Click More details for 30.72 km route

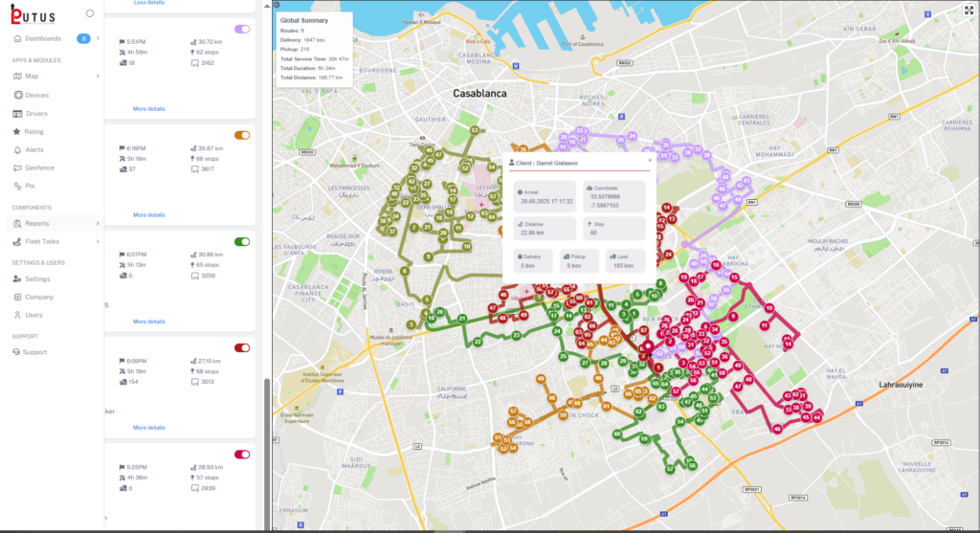148,109
